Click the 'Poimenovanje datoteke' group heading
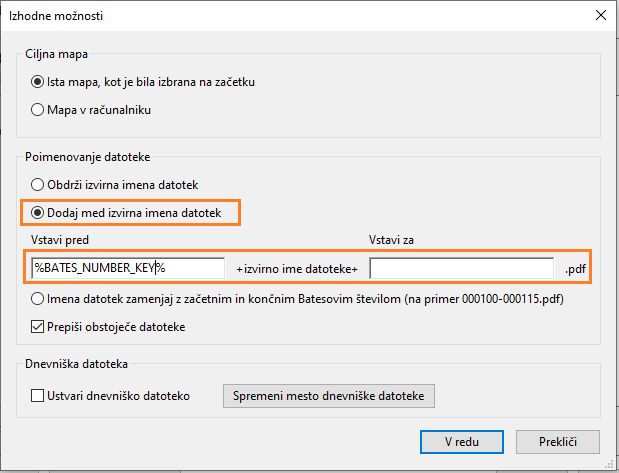Image resolution: width=619 pixels, height=473 pixels. (87, 157)
